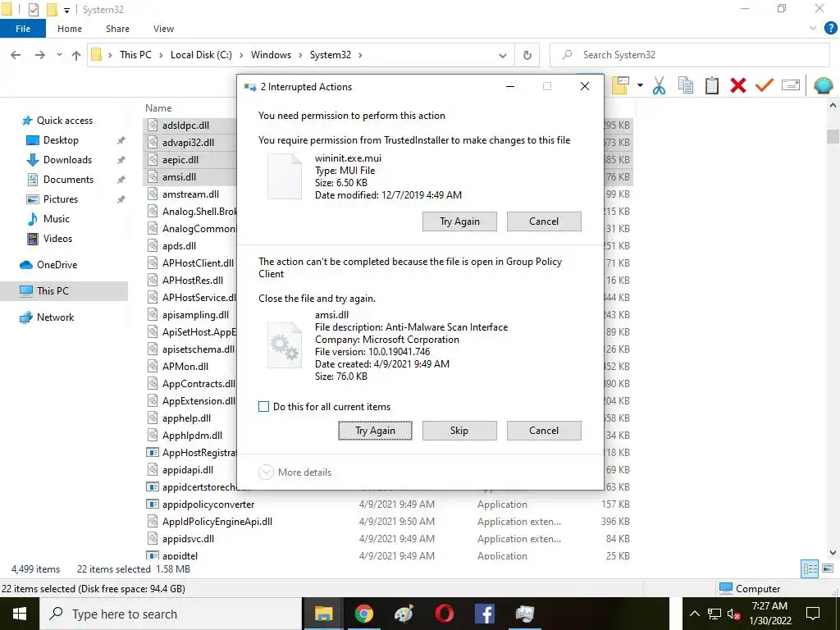Go forward with the Forward arrow
The height and width of the screenshot is (630, 840).
click(39, 55)
